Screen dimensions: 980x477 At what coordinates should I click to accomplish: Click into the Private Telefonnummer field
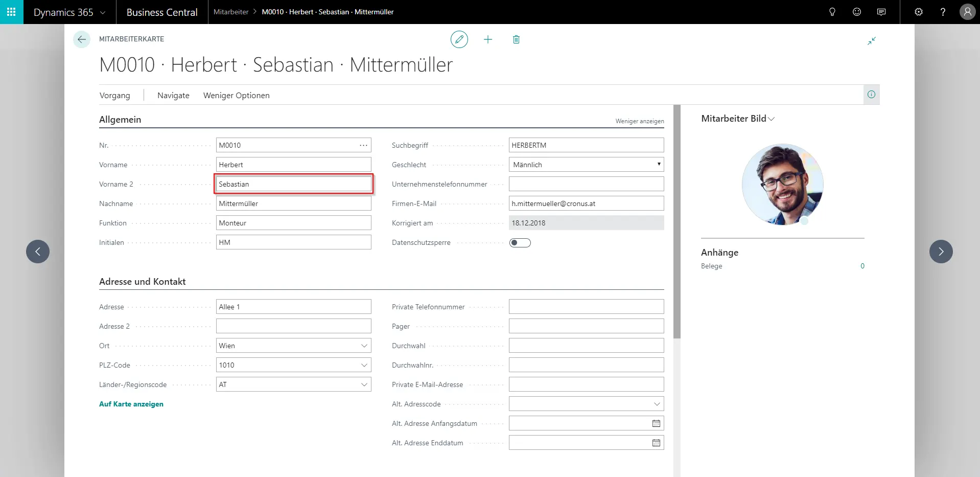[587, 307]
